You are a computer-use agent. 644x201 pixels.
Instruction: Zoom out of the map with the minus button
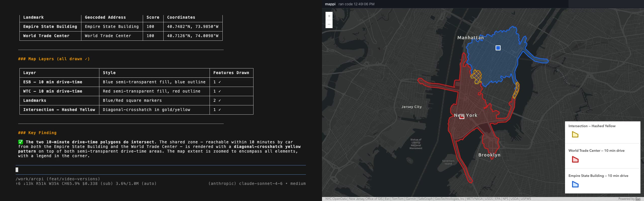tap(329, 24)
